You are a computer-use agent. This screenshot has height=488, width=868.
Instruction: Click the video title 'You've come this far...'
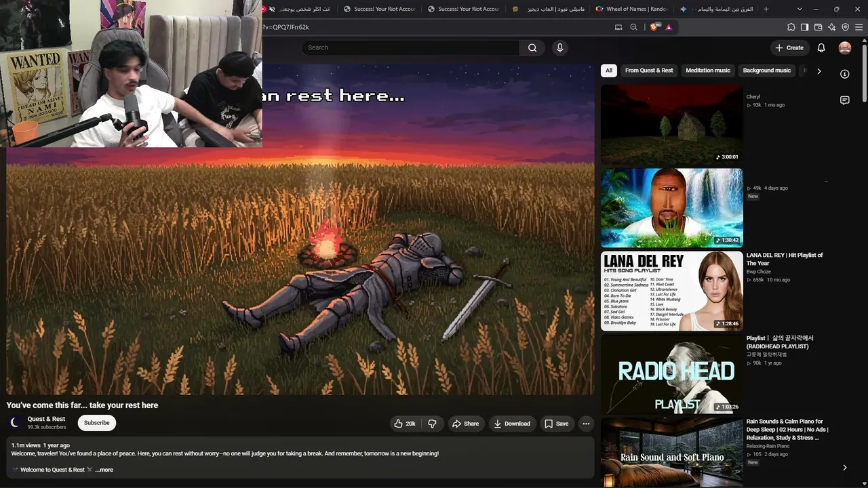[x=82, y=405]
